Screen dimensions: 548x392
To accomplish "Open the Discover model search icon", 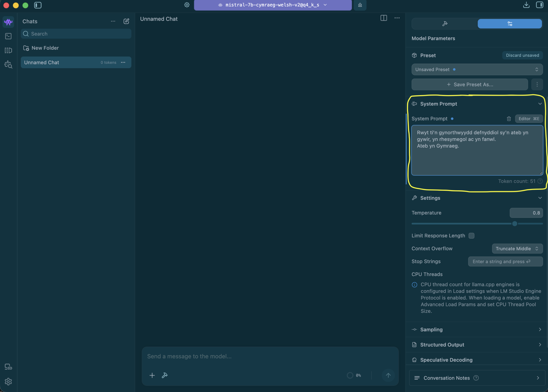I will [x=8, y=64].
